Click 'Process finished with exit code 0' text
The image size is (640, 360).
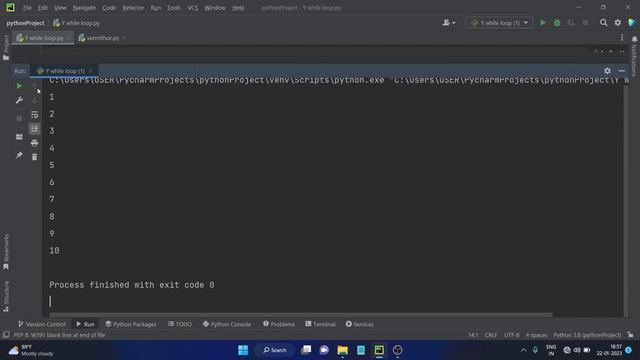132,285
